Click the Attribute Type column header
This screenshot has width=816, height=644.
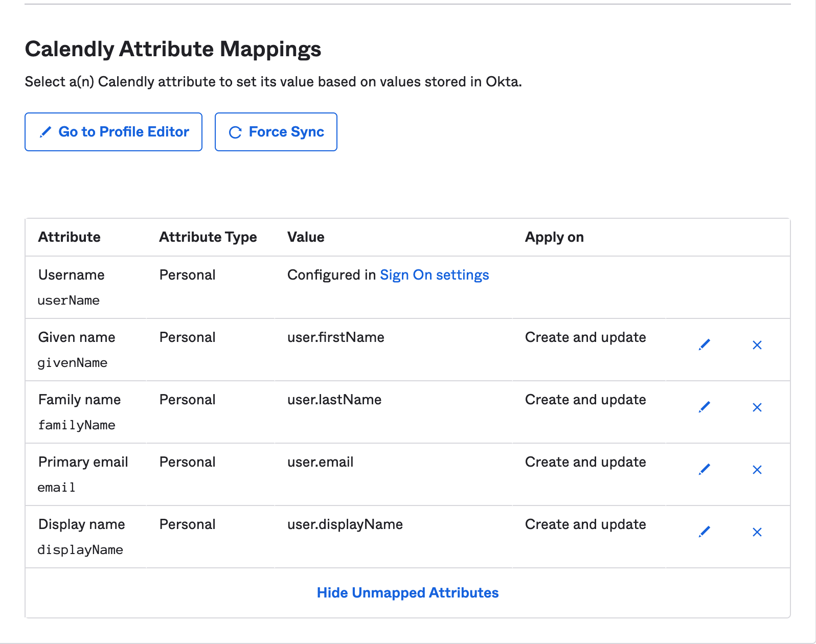(x=208, y=237)
